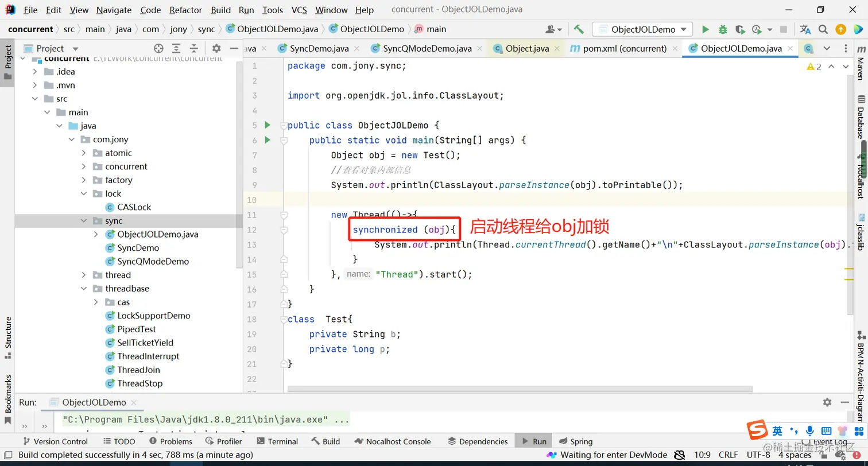Open the Refactor menu
Screen dimensions: 868x466
click(x=185, y=10)
